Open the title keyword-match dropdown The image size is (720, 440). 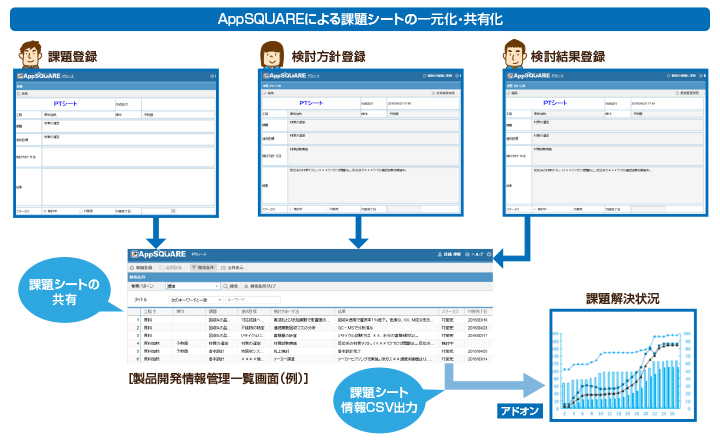(197, 300)
